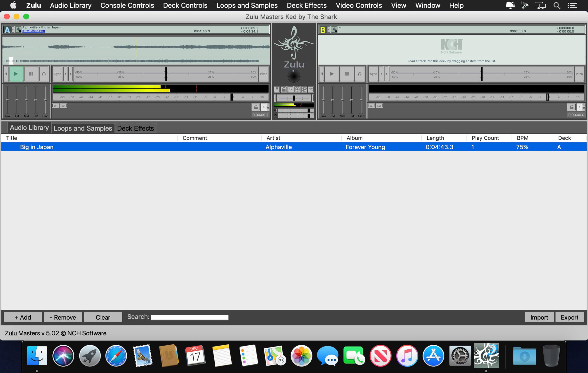Start playback on Deck A
The image size is (588, 373).
point(16,74)
